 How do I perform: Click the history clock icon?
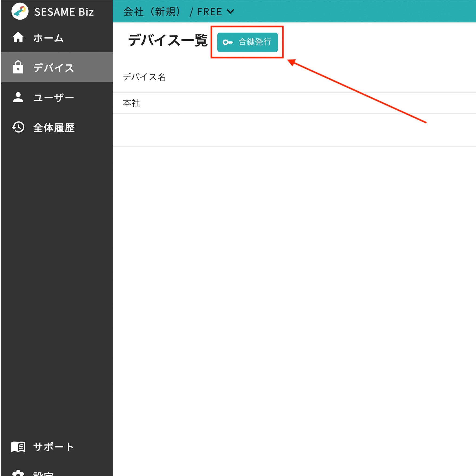click(18, 127)
